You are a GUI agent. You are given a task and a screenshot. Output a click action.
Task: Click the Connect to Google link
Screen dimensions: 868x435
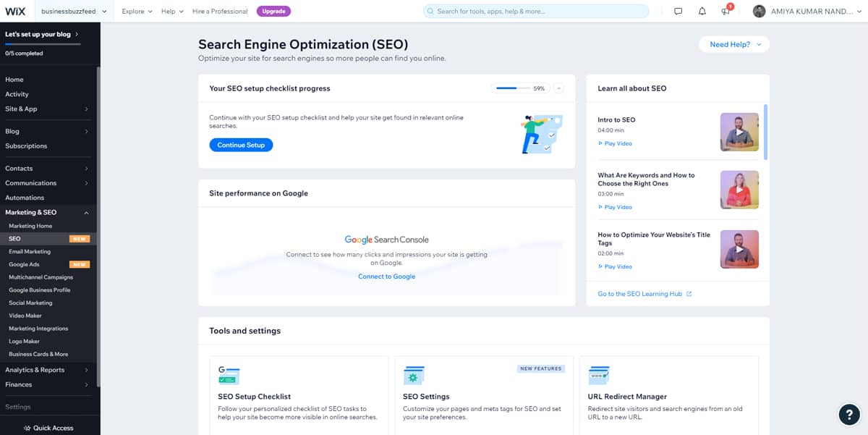point(386,276)
